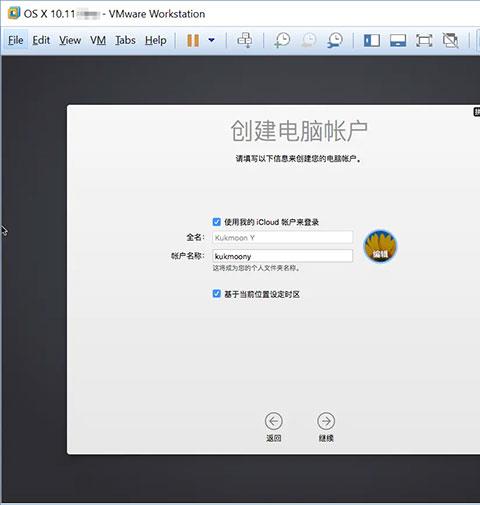Image resolution: width=480 pixels, height=505 pixels.
Task: Show or hide the library sidebar
Action: pos(372,40)
